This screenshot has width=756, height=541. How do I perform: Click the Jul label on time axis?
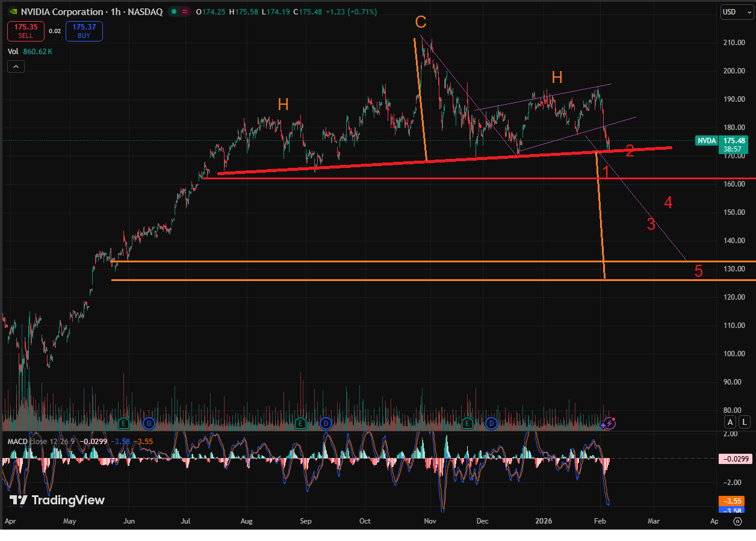[x=185, y=521]
